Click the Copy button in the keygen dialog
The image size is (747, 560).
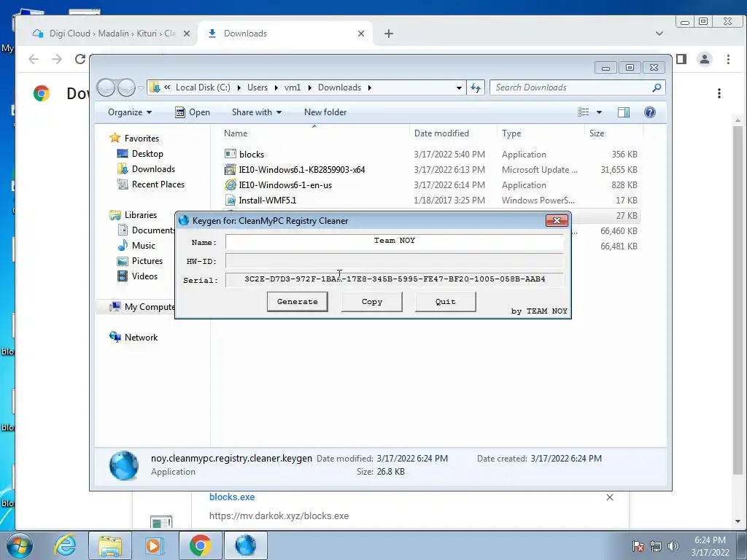click(371, 301)
